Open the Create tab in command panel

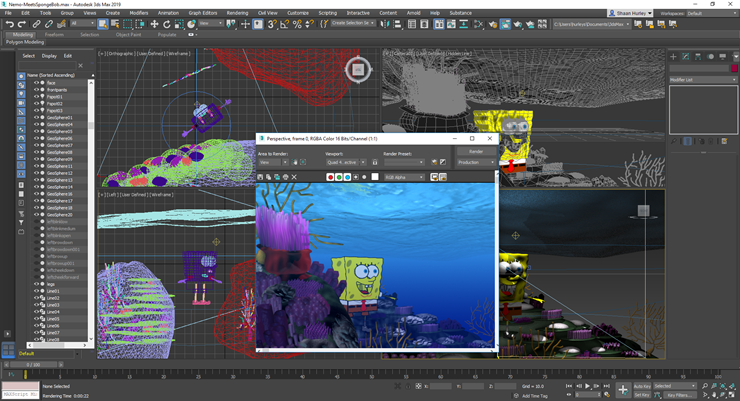[x=673, y=57]
